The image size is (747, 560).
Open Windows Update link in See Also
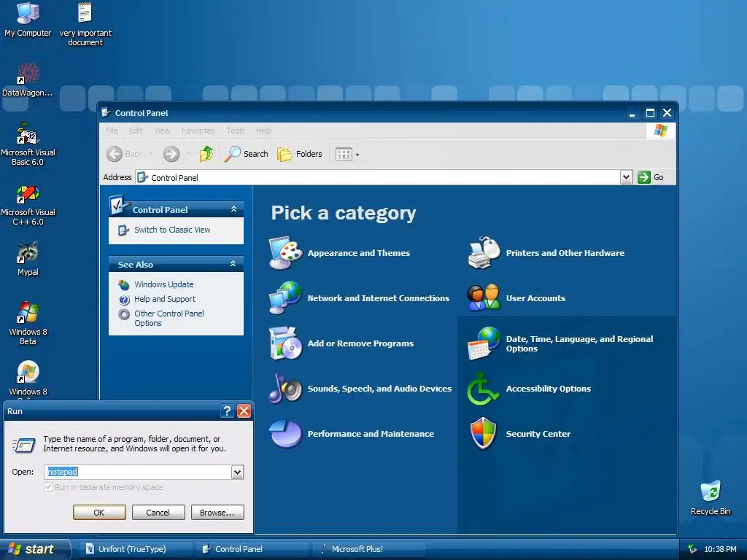coord(164,284)
